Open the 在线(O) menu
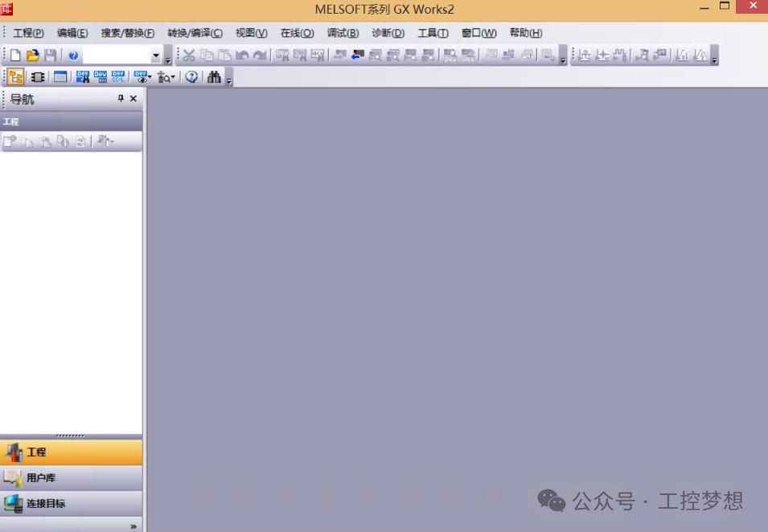Viewport: 768px width, 532px height. (297, 33)
